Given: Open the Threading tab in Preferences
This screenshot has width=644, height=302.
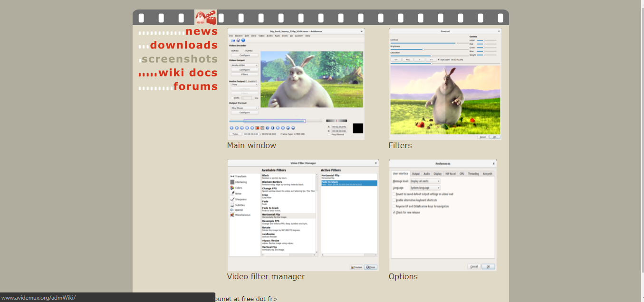Looking at the screenshot, I should pyautogui.click(x=473, y=174).
